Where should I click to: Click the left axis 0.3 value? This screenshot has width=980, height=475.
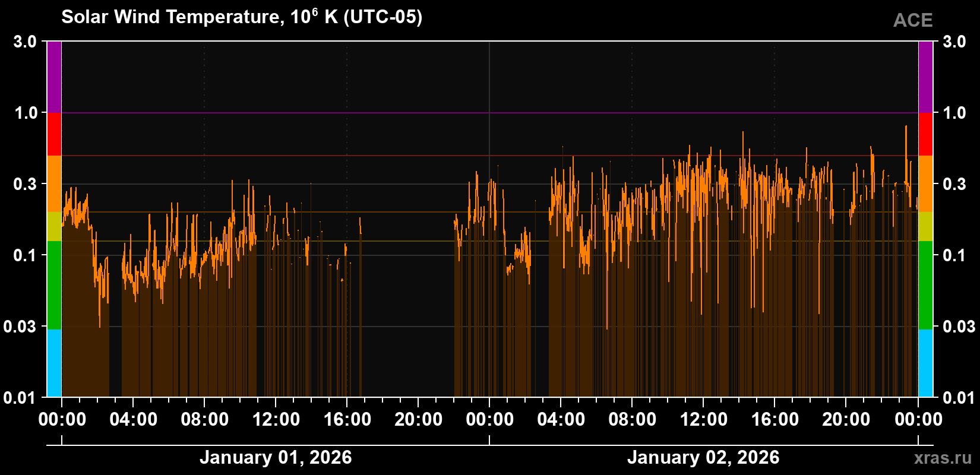(x=25, y=184)
